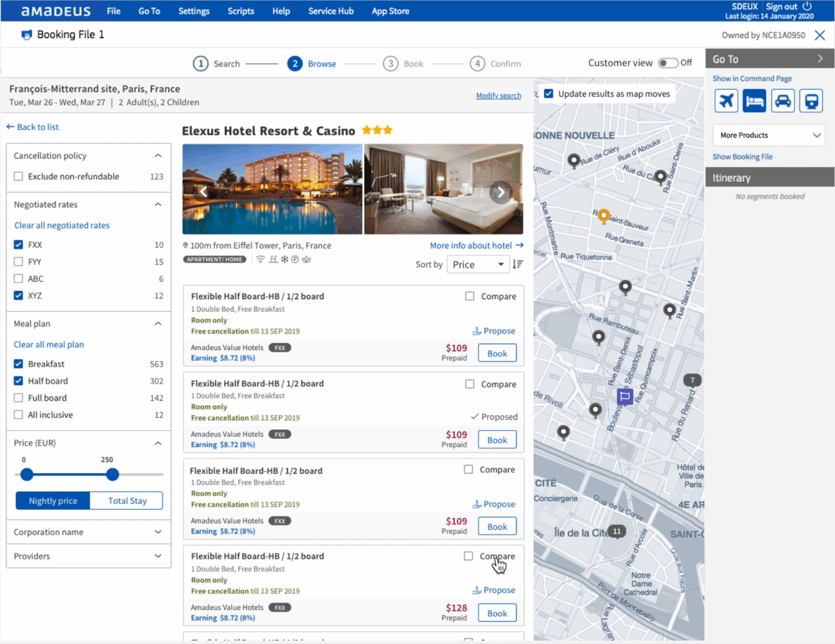Check the Exclude non-refundable checkbox
Viewport: 835px width, 644px height.
point(18,176)
